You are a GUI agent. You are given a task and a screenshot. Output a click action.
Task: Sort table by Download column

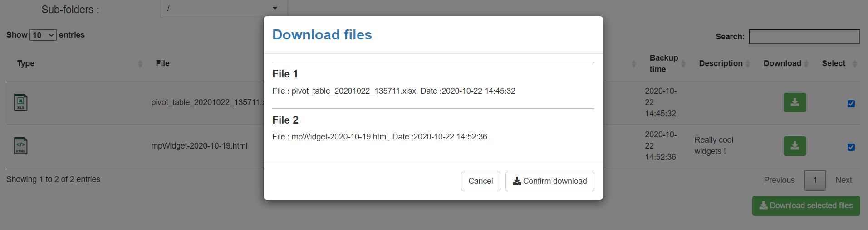pyautogui.click(x=806, y=64)
